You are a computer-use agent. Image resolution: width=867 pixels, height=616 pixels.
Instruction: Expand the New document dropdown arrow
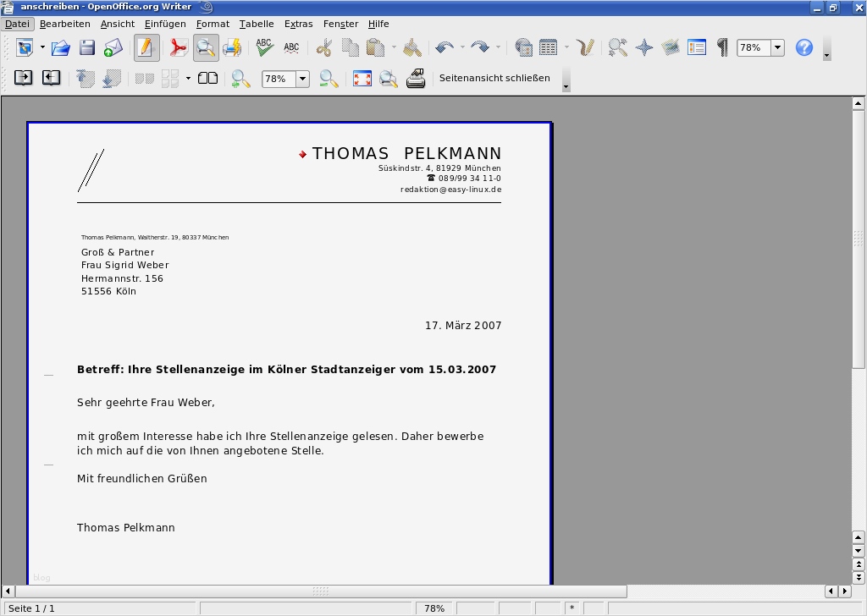tap(41, 48)
